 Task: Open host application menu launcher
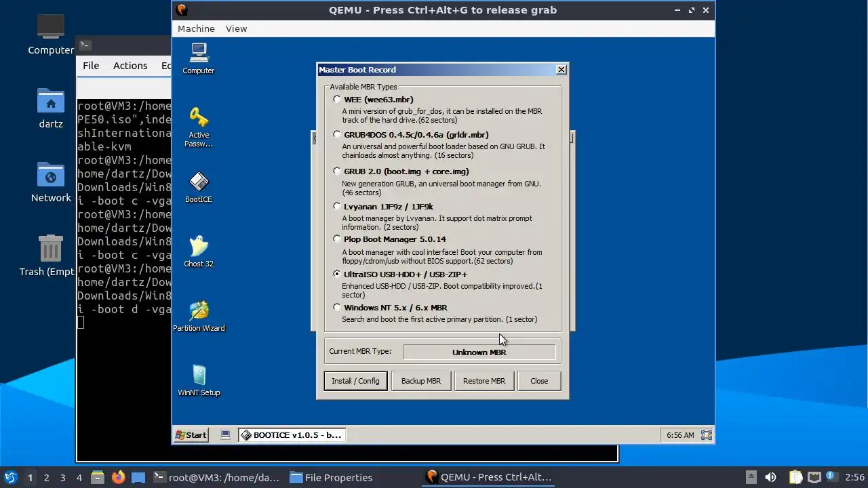point(11,478)
